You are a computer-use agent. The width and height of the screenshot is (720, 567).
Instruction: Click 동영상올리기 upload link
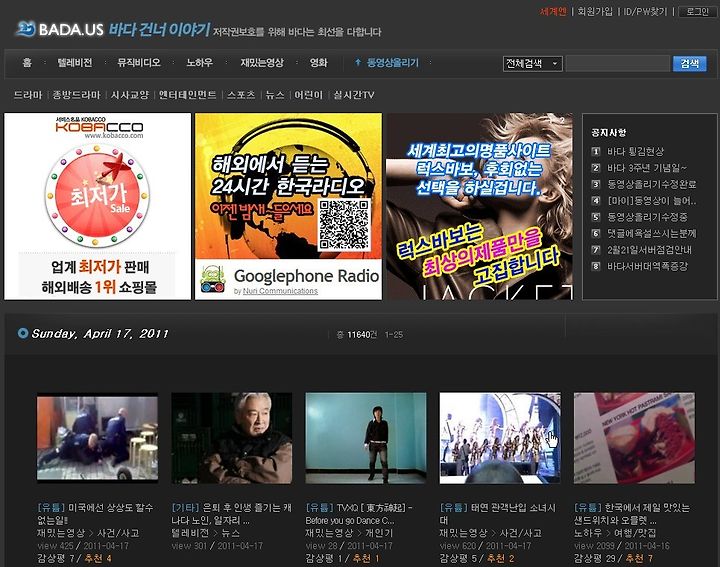point(393,62)
